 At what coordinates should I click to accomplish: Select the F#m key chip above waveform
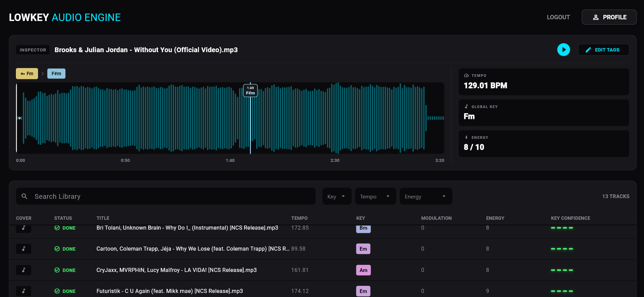[56, 73]
